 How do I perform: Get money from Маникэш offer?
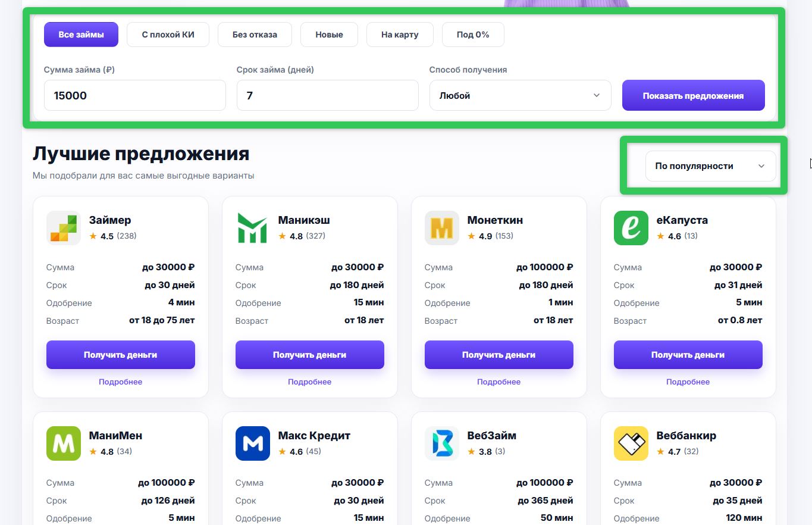[x=310, y=355]
